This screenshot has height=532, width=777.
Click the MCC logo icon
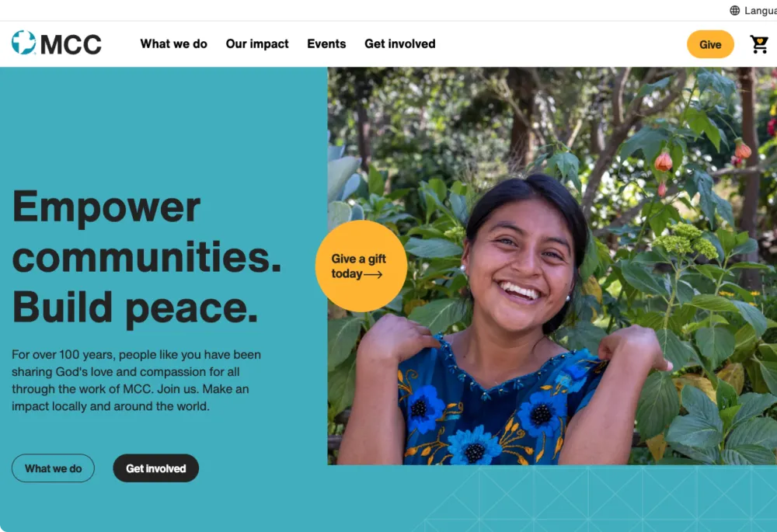pyautogui.click(x=24, y=43)
